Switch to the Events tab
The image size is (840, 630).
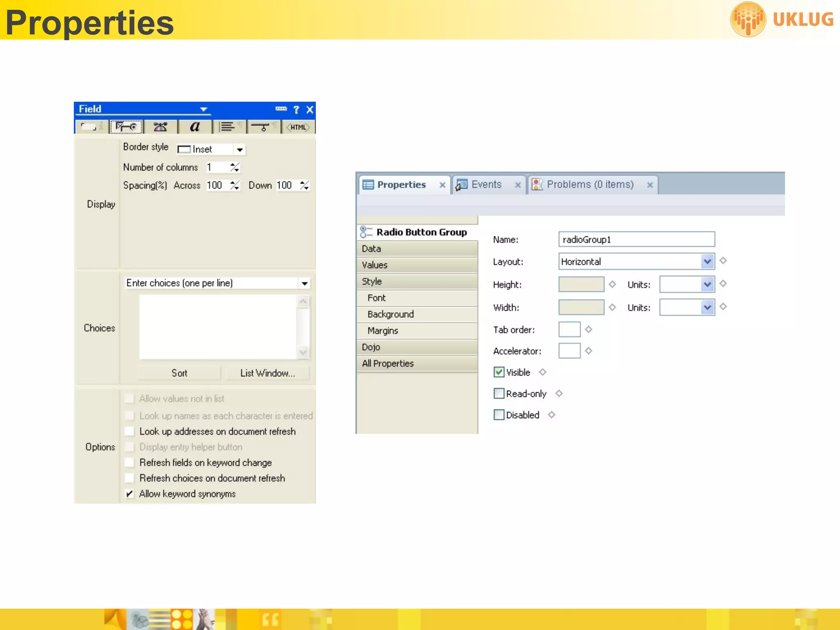(486, 185)
